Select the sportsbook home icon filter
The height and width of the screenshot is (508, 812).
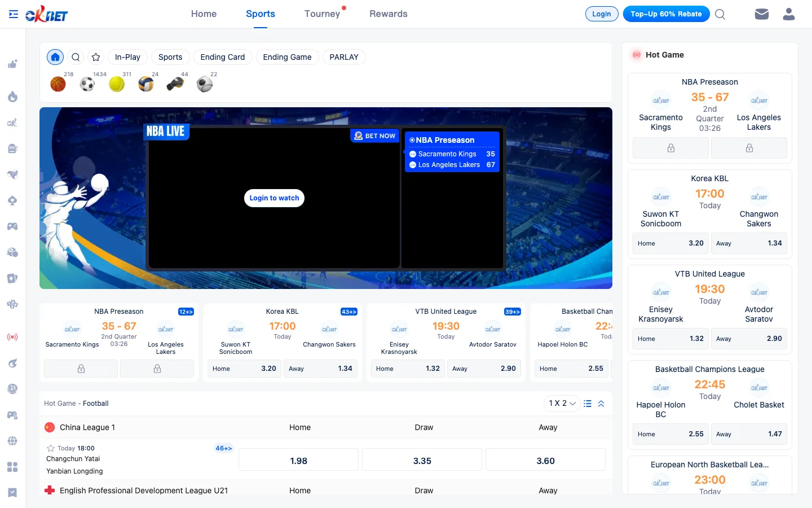(x=55, y=57)
